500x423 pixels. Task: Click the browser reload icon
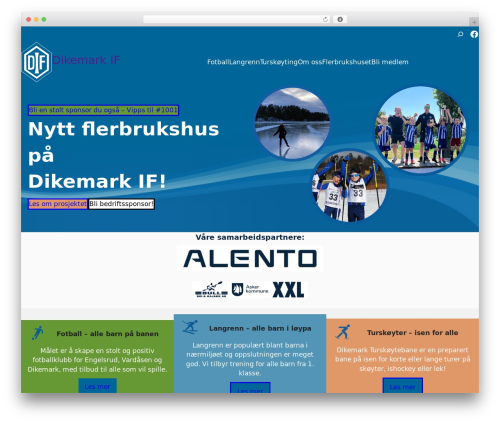(x=325, y=20)
